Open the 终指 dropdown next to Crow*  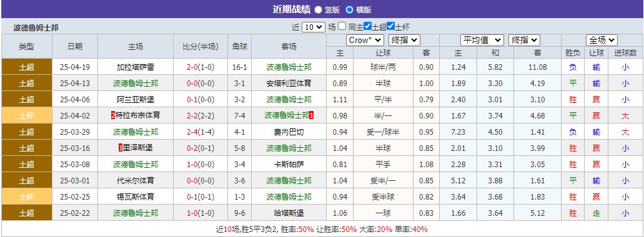(404, 40)
